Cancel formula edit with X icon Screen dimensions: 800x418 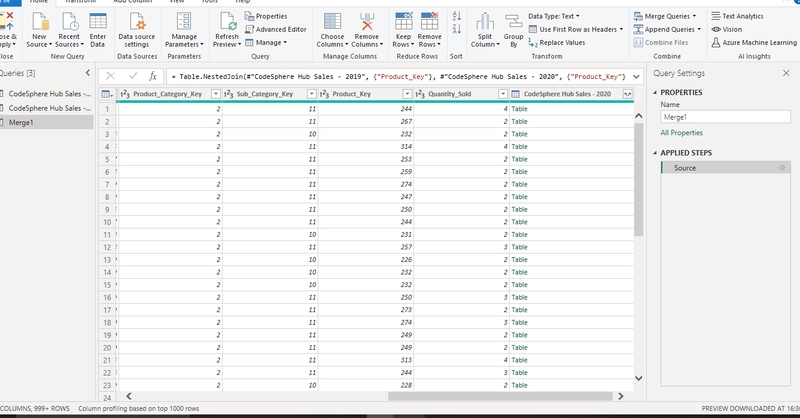click(x=110, y=77)
